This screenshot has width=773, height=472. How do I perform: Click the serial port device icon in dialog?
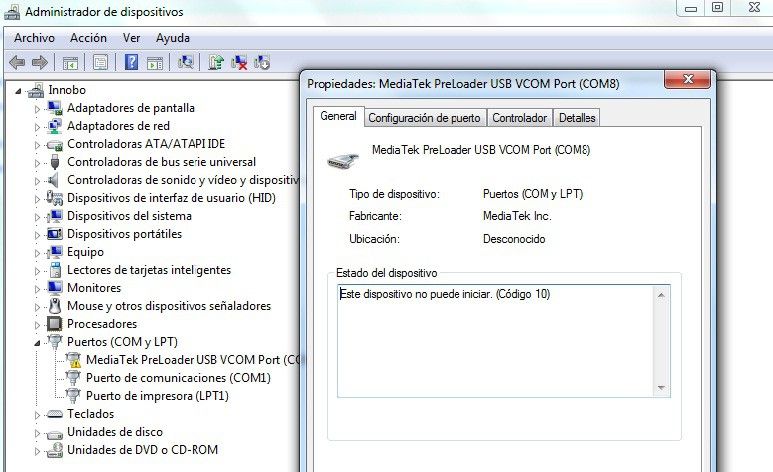(x=343, y=160)
